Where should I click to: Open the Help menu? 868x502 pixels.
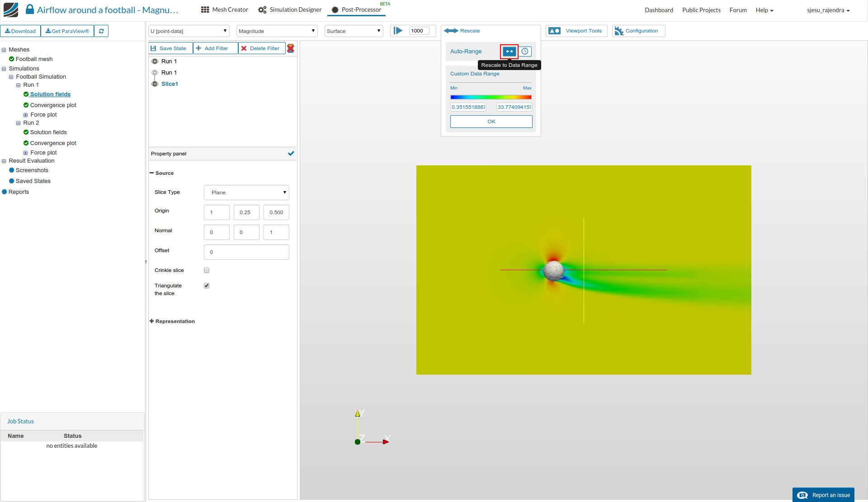coord(764,10)
